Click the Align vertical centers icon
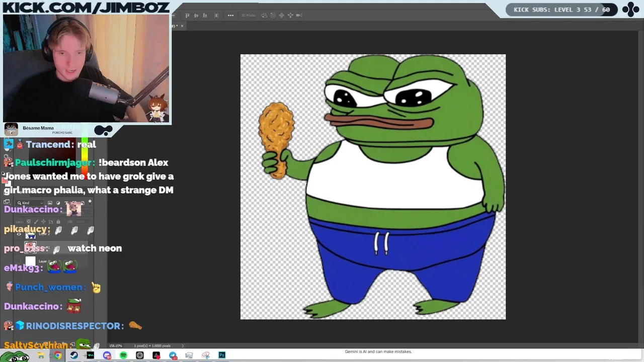 [x=196, y=15]
